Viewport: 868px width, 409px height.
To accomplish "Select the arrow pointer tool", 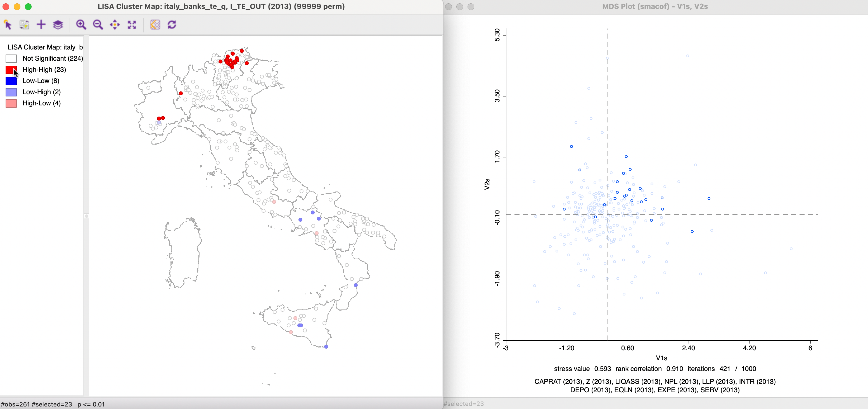I will coord(8,25).
